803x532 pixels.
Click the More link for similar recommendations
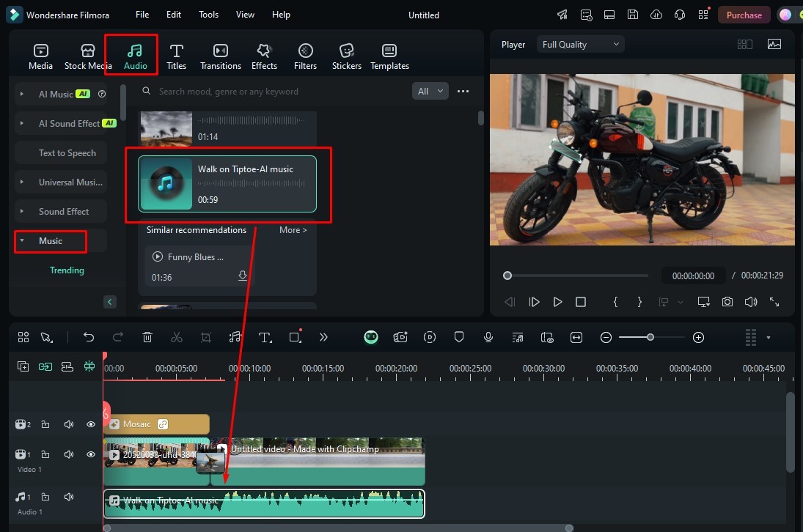293,230
